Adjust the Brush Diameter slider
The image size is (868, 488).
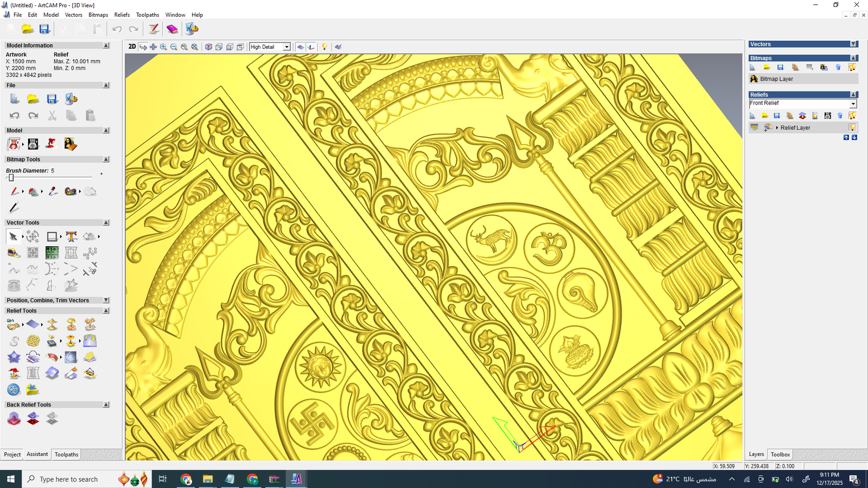[x=11, y=178]
